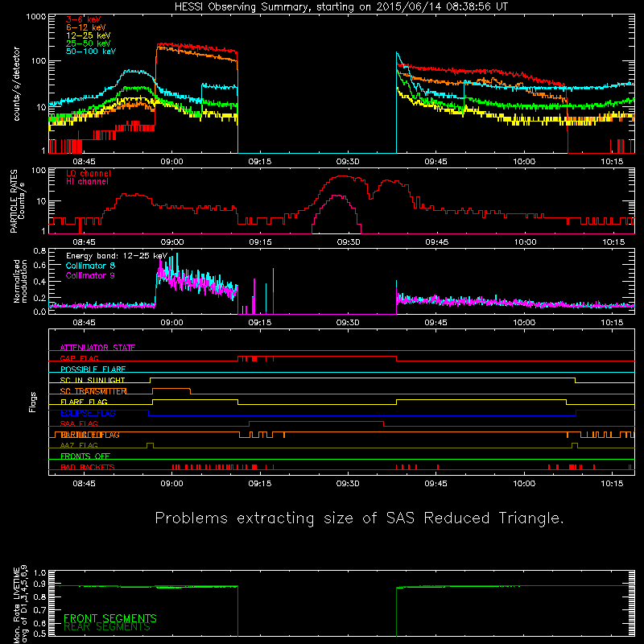Click the SC IN SUNLIGHT flag label
The image size is (644, 644).
[x=93, y=380]
